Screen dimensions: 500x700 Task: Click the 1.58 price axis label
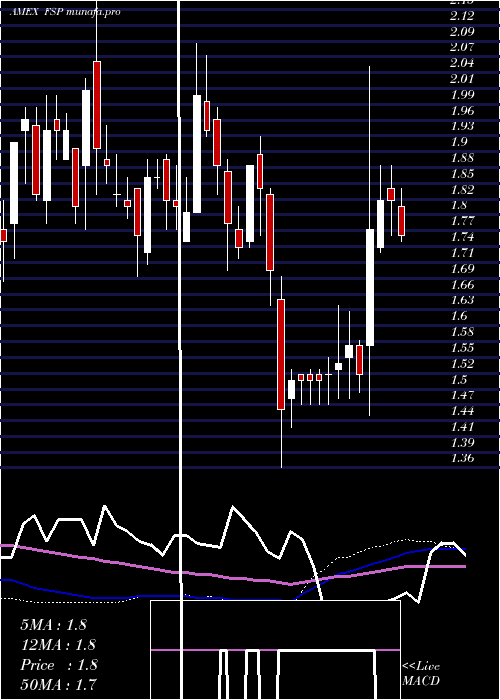tap(462, 332)
